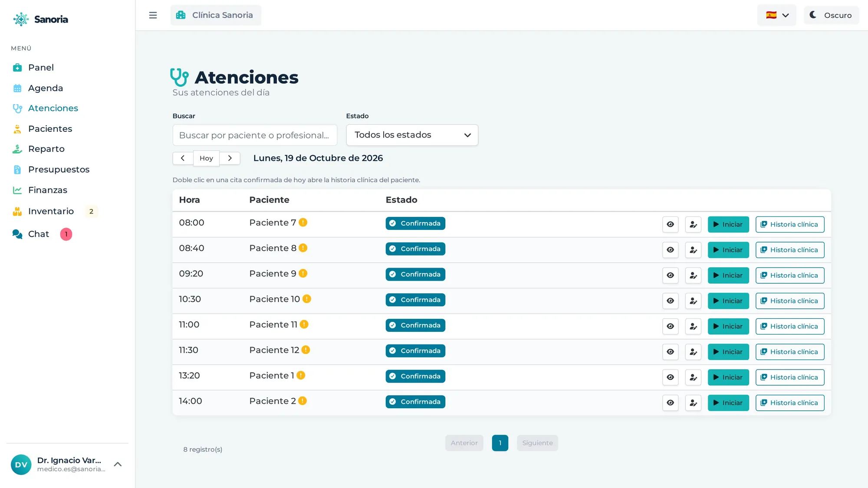Viewport: 868px width, 488px height.
Task: Open the language flag dropdown
Action: click(x=776, y=15)
